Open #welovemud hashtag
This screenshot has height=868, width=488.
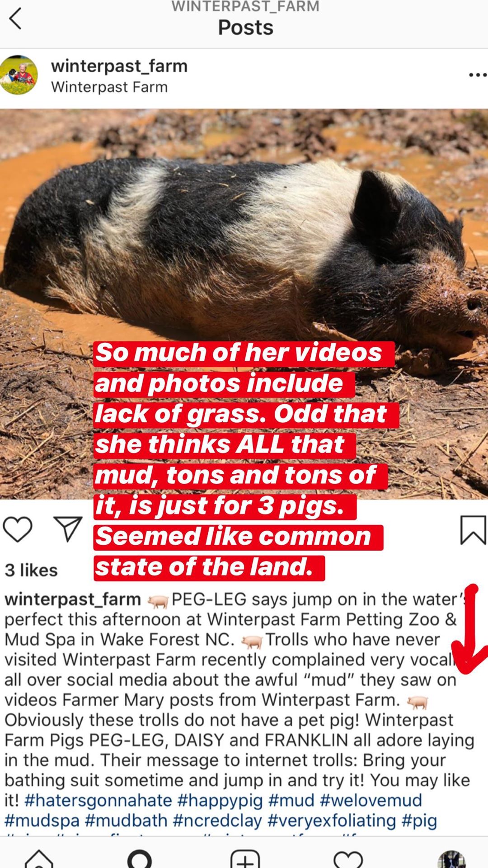371,800
